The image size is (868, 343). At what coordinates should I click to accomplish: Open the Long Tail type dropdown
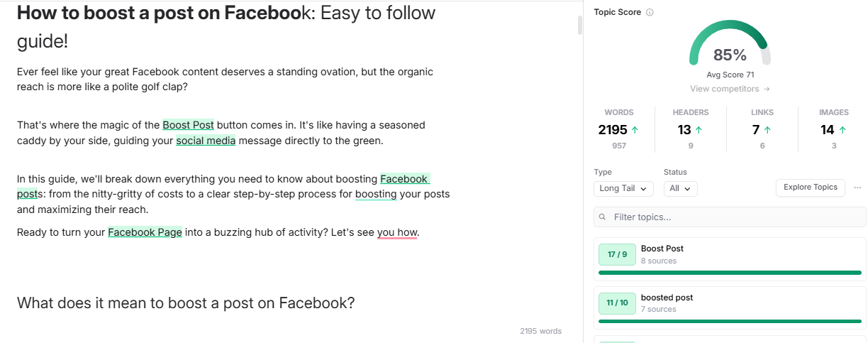[x=623, y=189]
